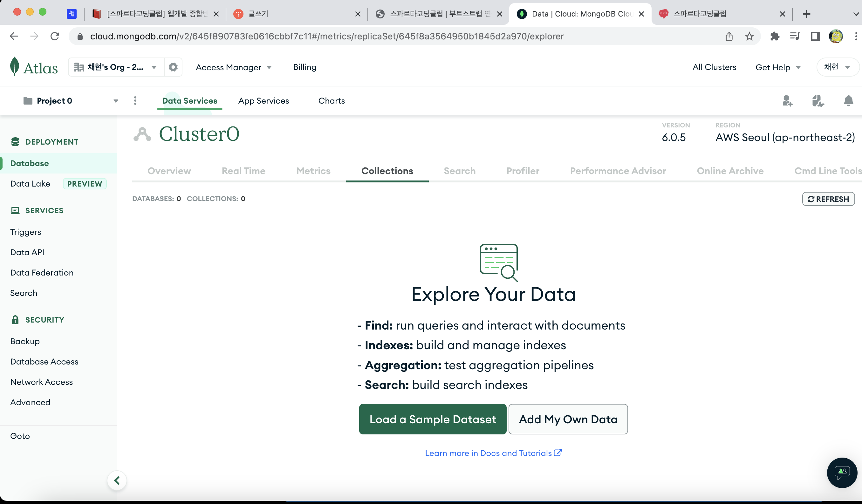Switch to the Online Archive tab
Viewport: 862px width, 504px height.
(730, 171)
